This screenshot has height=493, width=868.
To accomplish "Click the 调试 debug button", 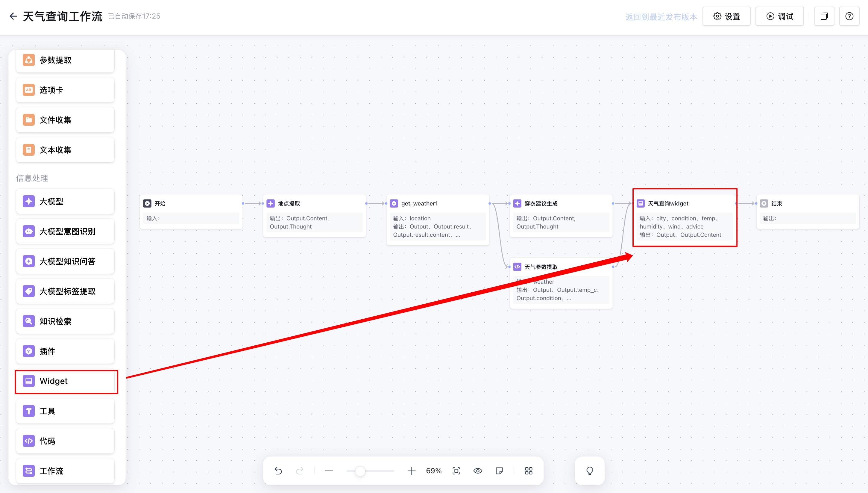I will tap(779, 16).
